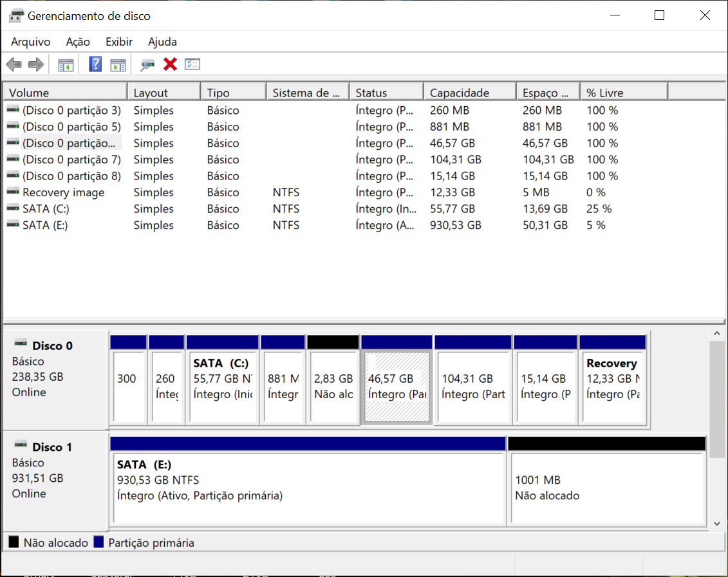Screen dimensions: 728x577
Task: Select the SATA (C:) partition block on Disco 0
Action: coord(223,380)
